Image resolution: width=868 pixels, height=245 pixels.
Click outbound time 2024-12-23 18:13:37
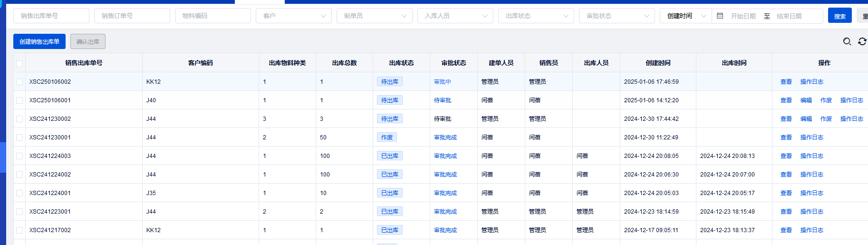727,230
